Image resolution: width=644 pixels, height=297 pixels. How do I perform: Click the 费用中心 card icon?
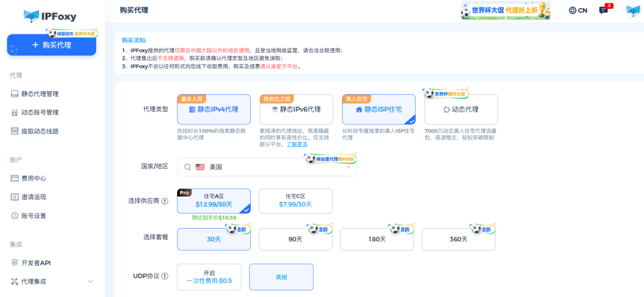[x=14, y=178]
